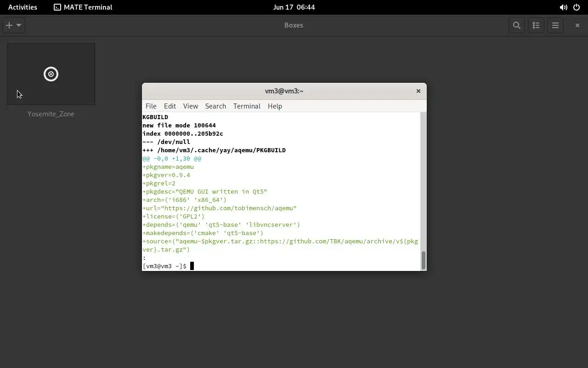Open the power icon system menu
588x368 pixels.
coord(577,7)
